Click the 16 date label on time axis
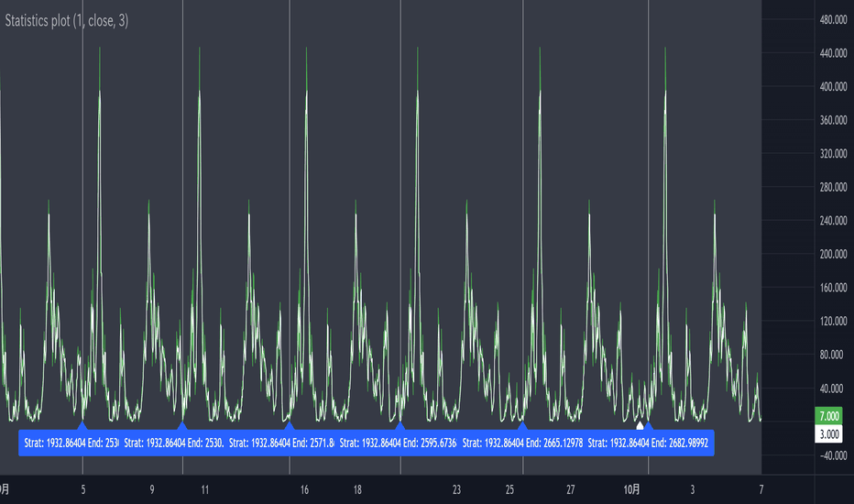This screenshot has height=504, width=854. pos(304,490)
